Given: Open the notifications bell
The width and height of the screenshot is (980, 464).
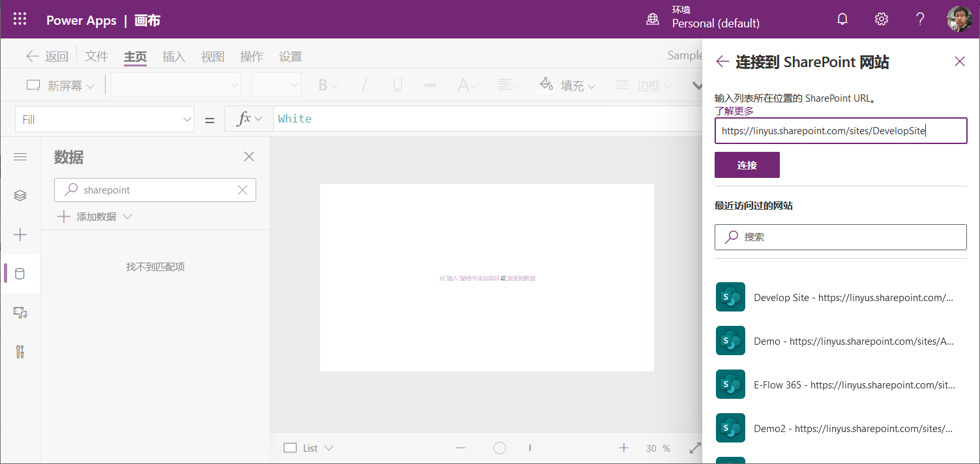Looking at the screenshot, I should (842, 19).
